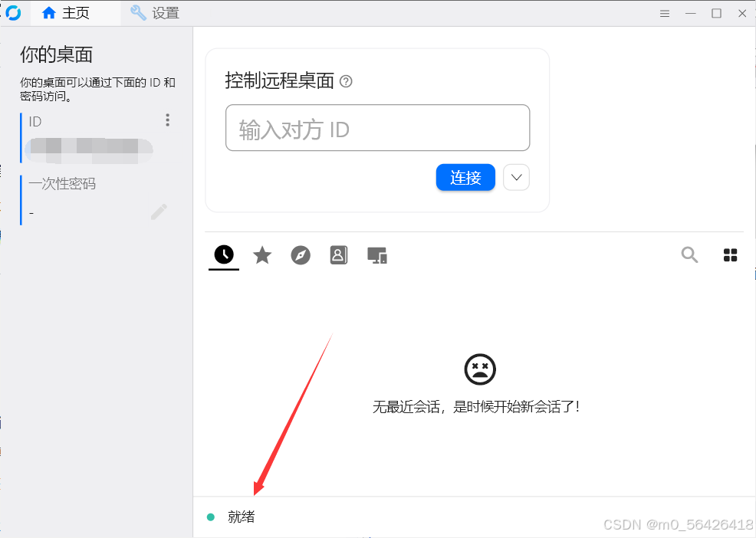
Task: Click the help icon beside 控制远程桌面
Action: (x=346, y=81)
